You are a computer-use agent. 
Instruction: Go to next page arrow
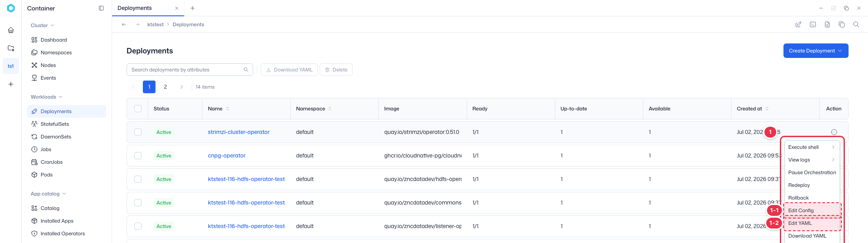[182, 87]
